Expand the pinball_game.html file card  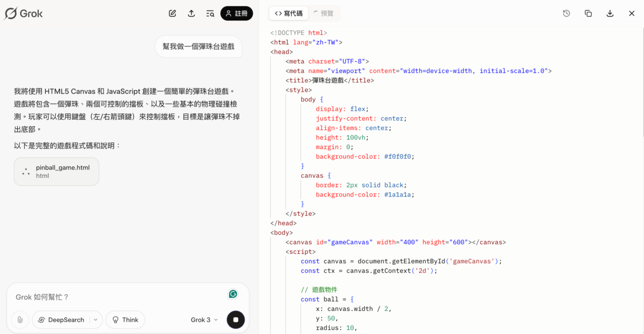[56, 171]
